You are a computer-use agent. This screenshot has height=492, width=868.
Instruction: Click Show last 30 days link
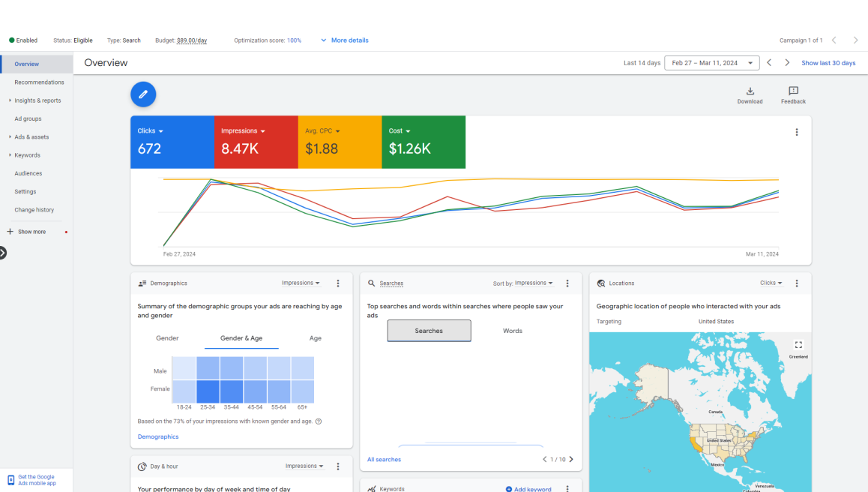(x=828, y=63)
